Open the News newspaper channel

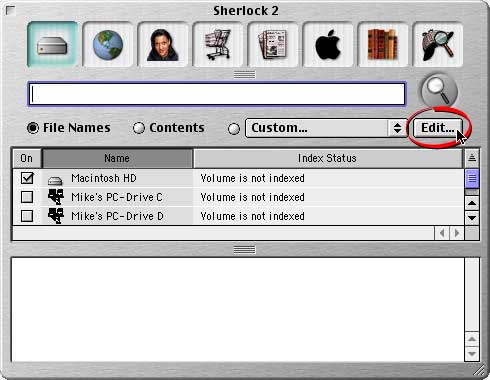[273, 44]
